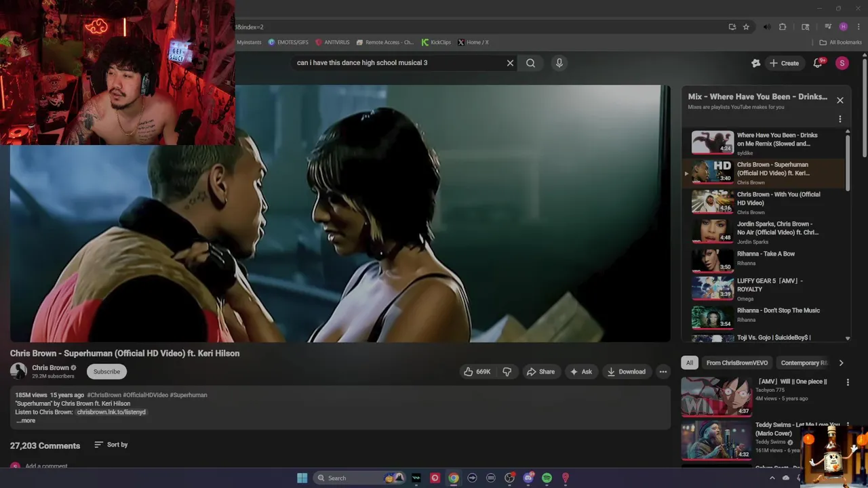Show more filter chips with right arrow
The height and width of the screenshot is (488, 868).
point(841,363)
